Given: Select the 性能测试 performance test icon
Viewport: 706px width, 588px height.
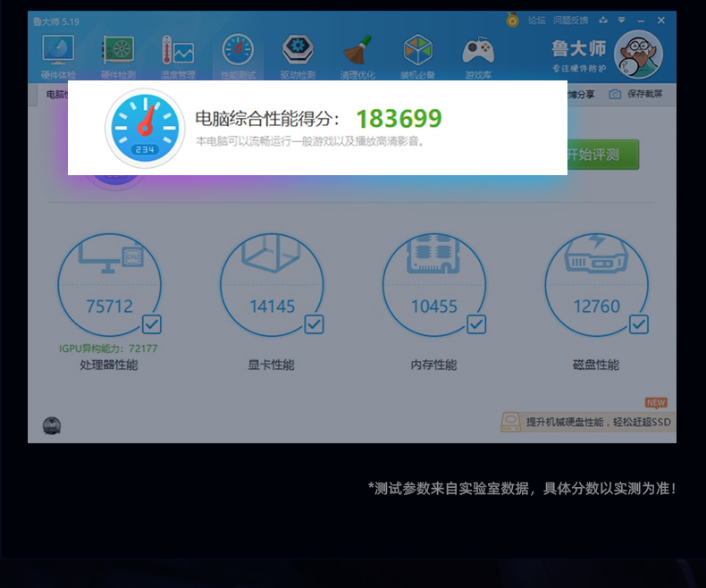Looking at the screenshot, I should pos(238,56).
